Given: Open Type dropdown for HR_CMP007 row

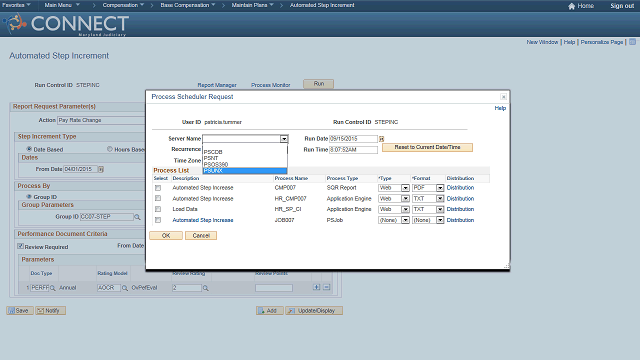Looking at the screenshot, I should 405,198.
